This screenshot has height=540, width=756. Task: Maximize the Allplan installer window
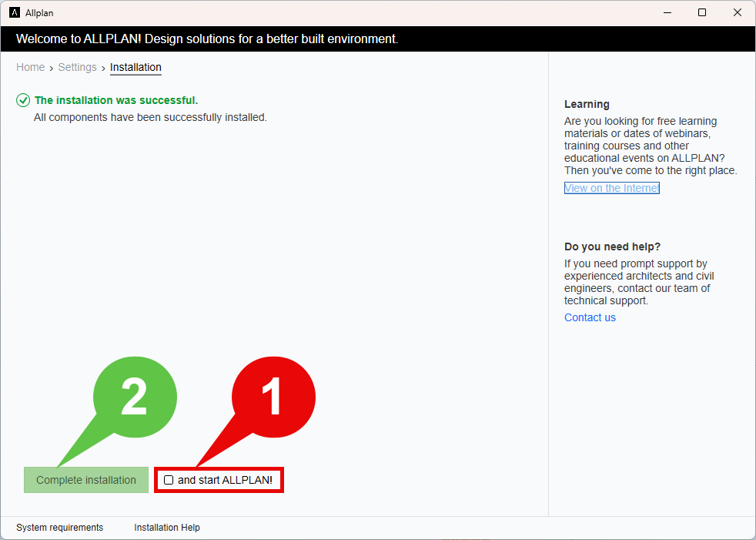coord(702,12)
